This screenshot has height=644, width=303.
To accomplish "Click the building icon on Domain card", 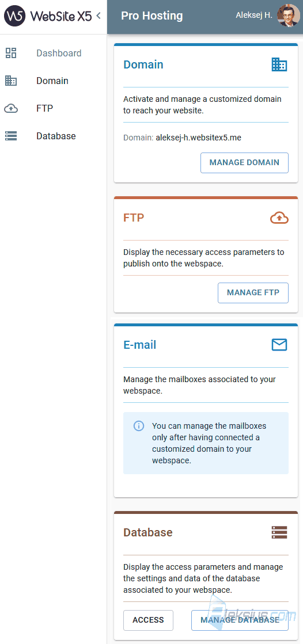I will tap(279, 65).
